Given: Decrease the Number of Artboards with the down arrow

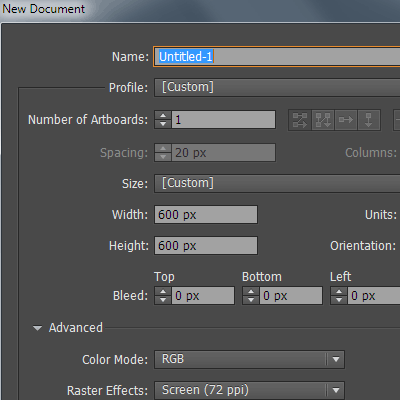Looking at the screenshot, I should (x=163, y=124).
